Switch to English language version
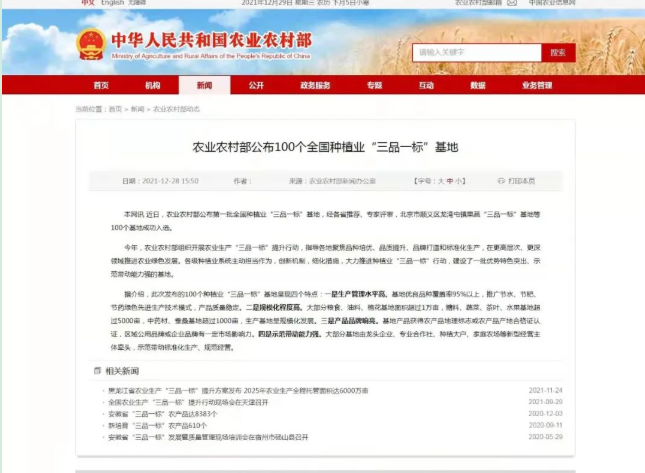 (x=113, y=3)
